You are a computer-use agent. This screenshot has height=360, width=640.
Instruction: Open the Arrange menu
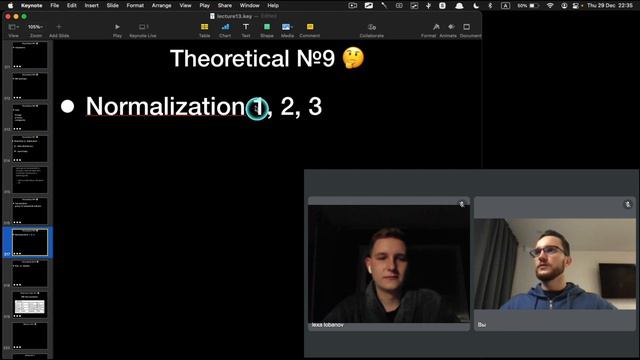[x=162, y=5]
